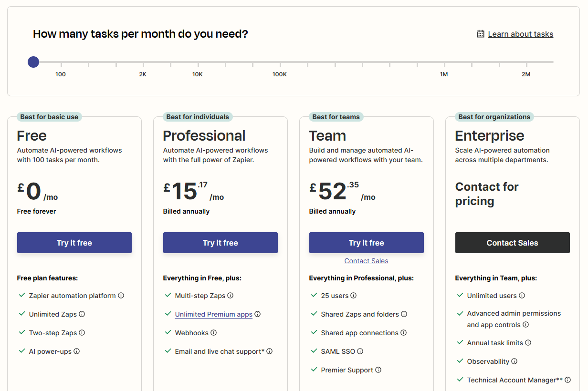Viewport: 588px width, 391px height.
Task: Click the Premier Support feature text
Action: click(347, 370)
